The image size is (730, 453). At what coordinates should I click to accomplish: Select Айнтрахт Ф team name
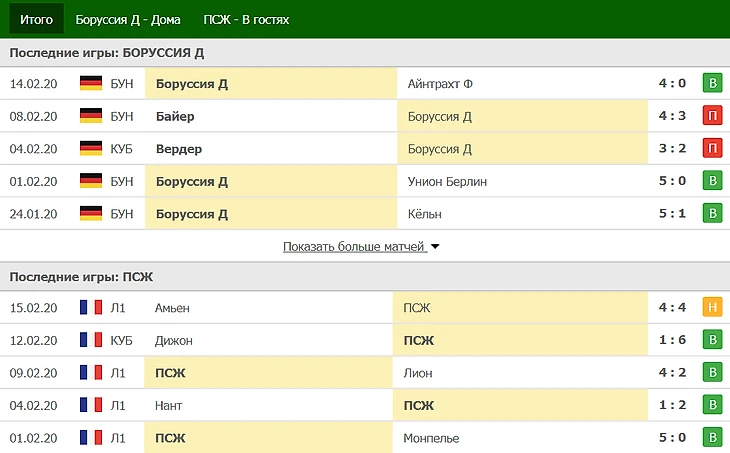[440, 84]
